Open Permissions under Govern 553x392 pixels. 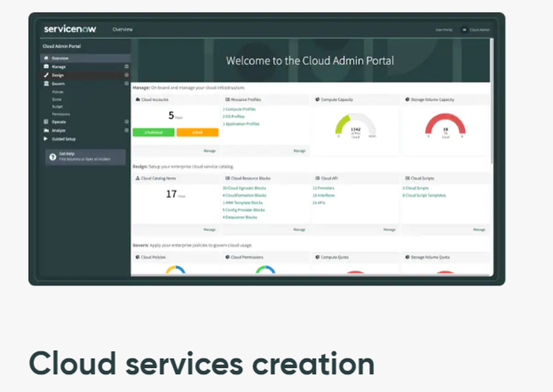tap(61, 114)
